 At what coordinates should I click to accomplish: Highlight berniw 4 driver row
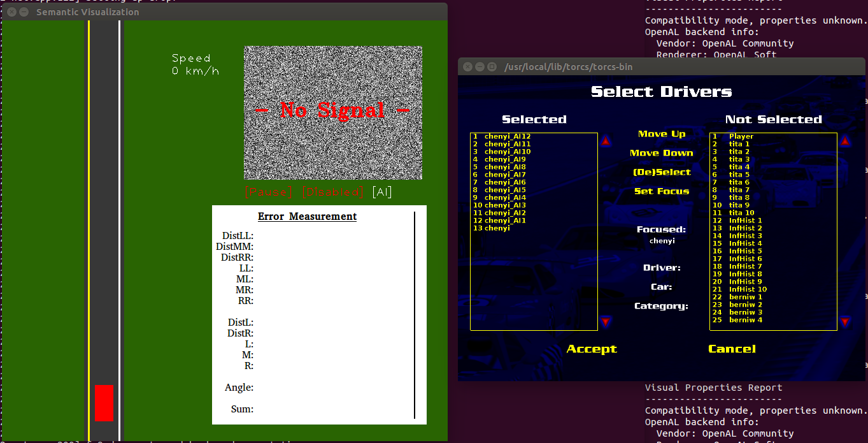pos(773,320)
